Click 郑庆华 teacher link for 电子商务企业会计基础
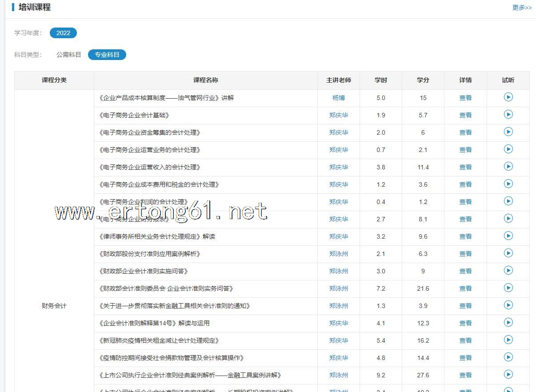This screenshot has width=536, height=392. point(339,115)
